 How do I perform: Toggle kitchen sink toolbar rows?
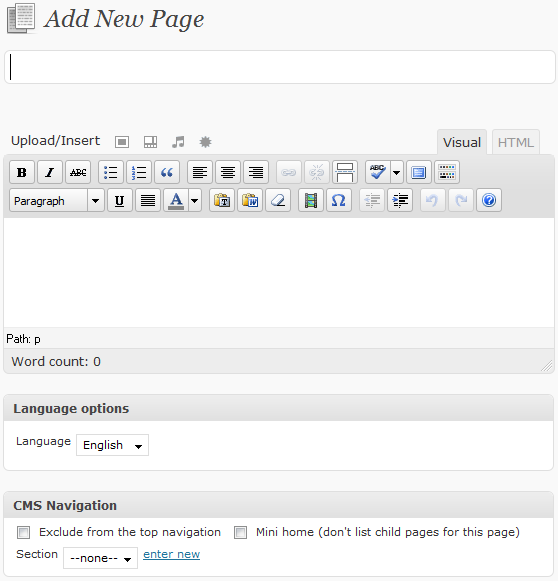pos(447,172)
